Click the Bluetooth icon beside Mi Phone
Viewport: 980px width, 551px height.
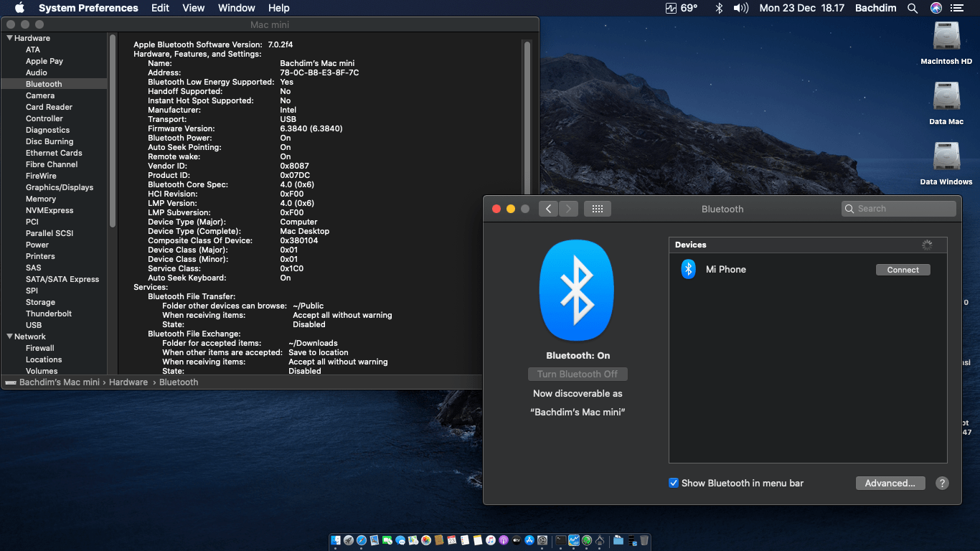688,269
